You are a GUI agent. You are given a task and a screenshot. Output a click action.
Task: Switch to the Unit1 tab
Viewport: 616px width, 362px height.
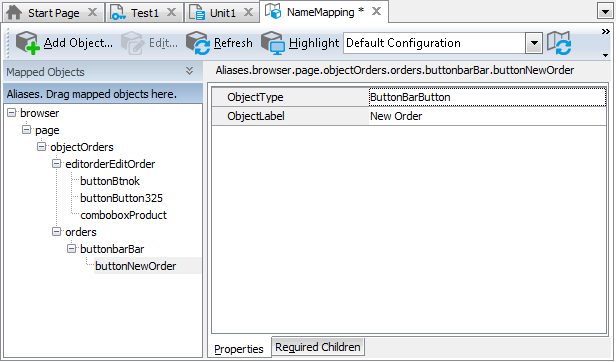222,13
